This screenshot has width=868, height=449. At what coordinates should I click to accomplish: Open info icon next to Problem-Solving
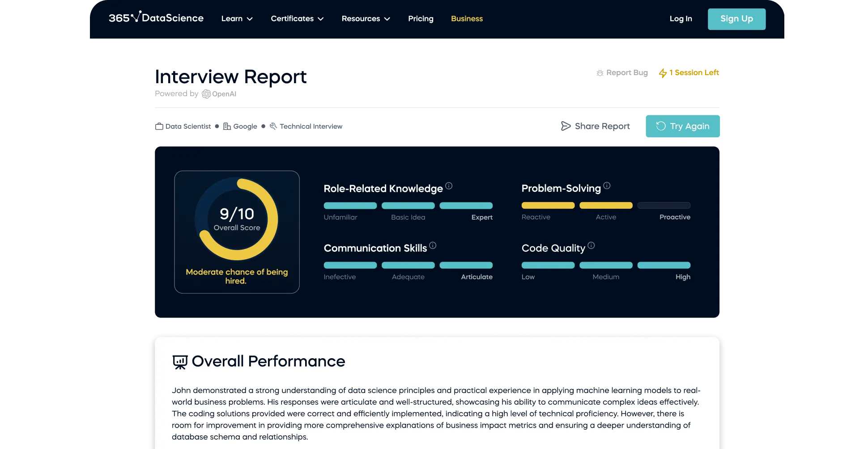click(607, 186)
